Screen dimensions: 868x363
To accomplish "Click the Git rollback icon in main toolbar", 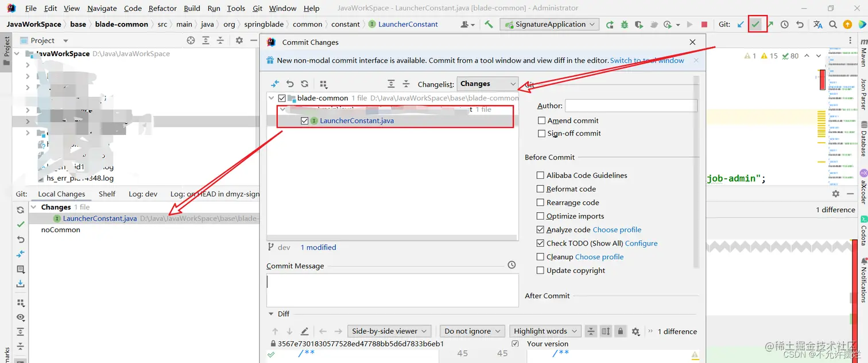I will pos(800,24).
